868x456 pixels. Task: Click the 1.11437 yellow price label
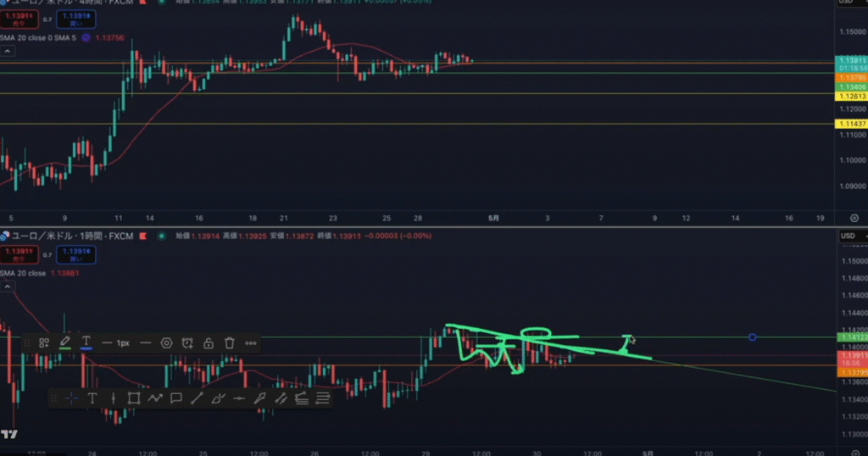[x=851, y=124]
